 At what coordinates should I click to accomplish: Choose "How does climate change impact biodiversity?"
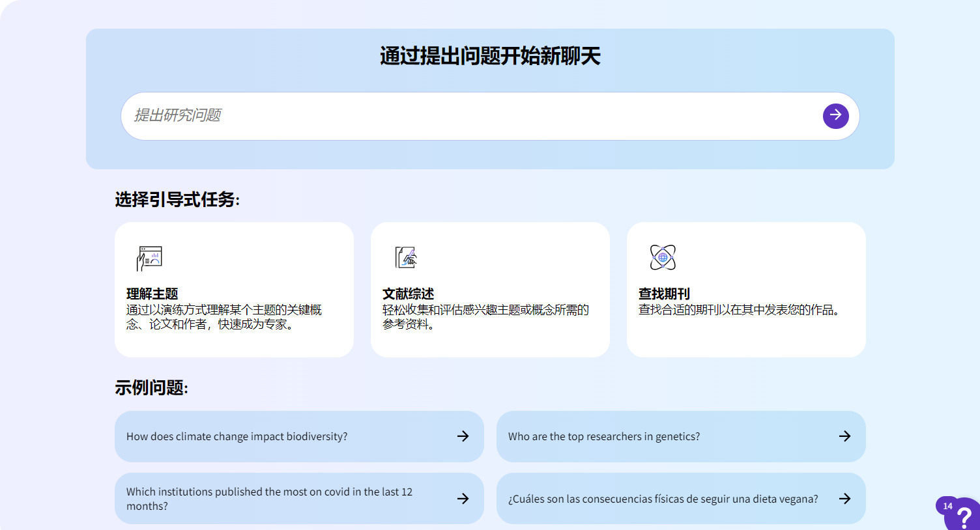[x=237, y=436]
